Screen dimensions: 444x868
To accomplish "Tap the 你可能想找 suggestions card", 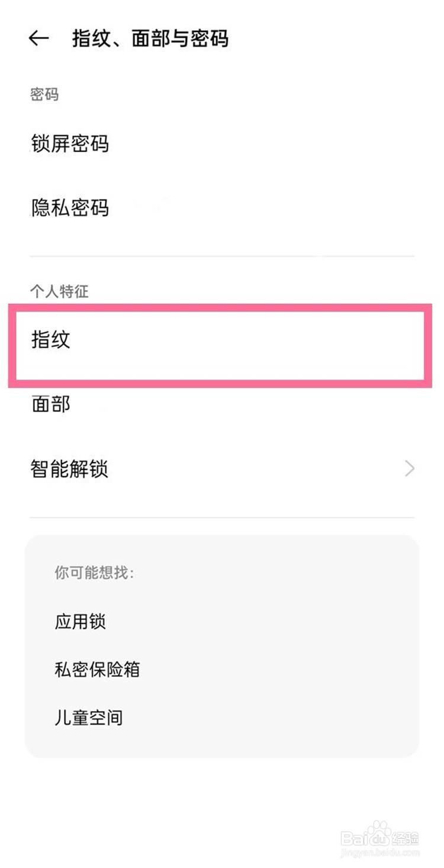I will 222,645.
